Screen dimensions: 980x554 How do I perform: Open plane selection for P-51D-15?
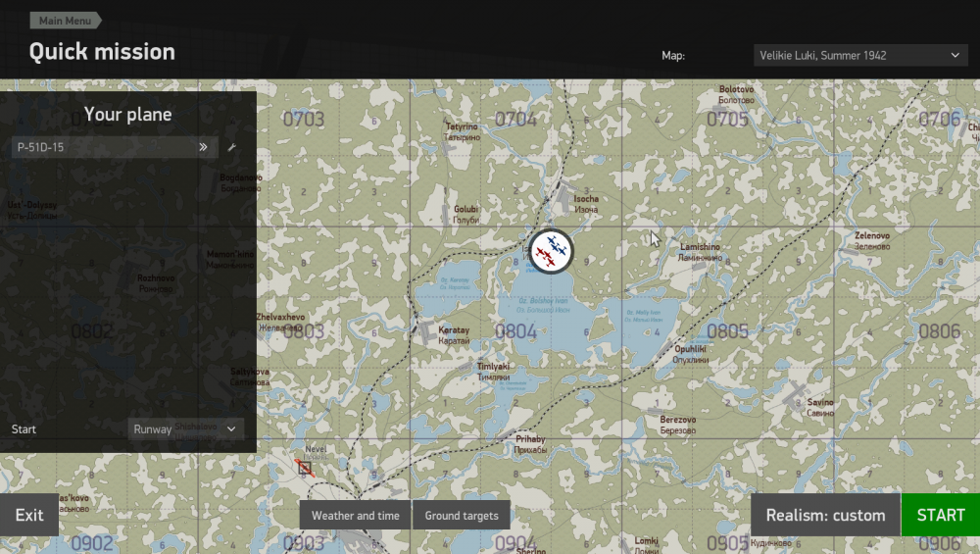203,147
